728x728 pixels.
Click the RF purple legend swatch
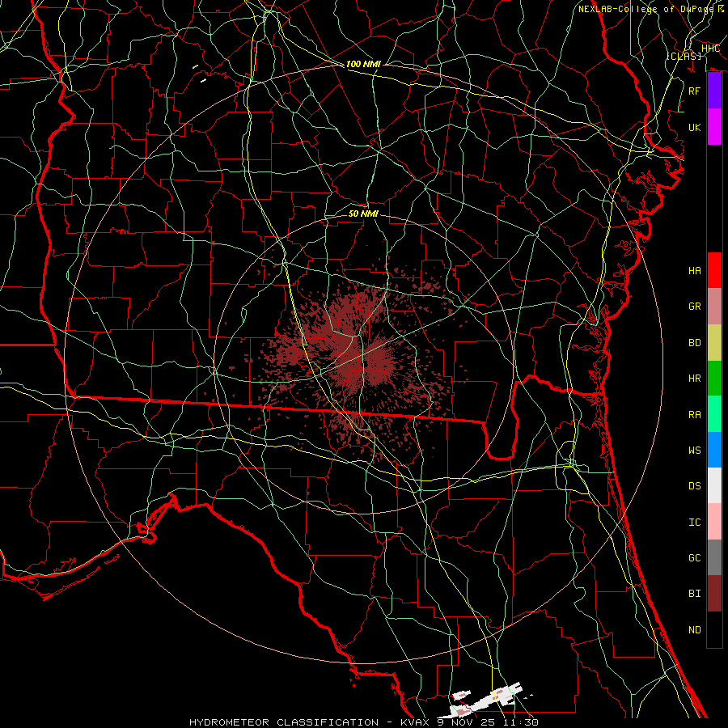[x=714, y=91]
